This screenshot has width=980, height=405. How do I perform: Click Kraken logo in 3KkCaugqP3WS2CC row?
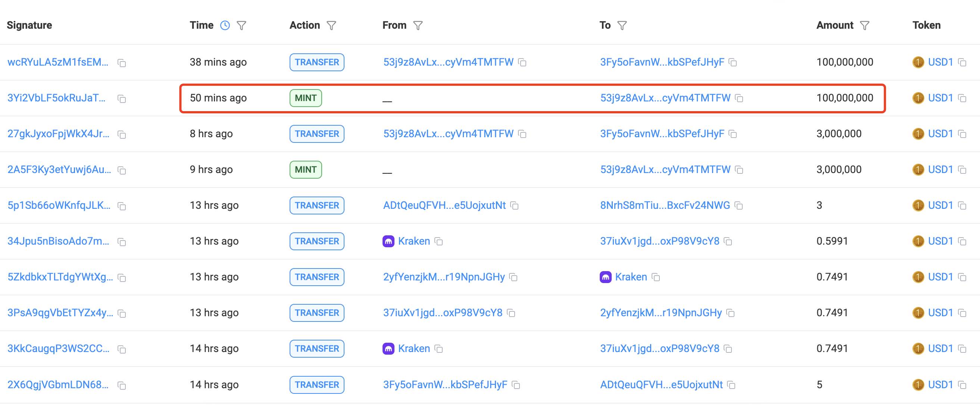pyautogui.click(x=388, y=348)
